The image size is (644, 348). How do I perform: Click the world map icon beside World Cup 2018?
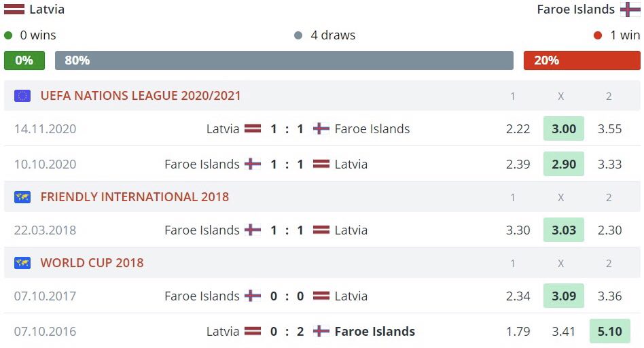coord(22,263)
